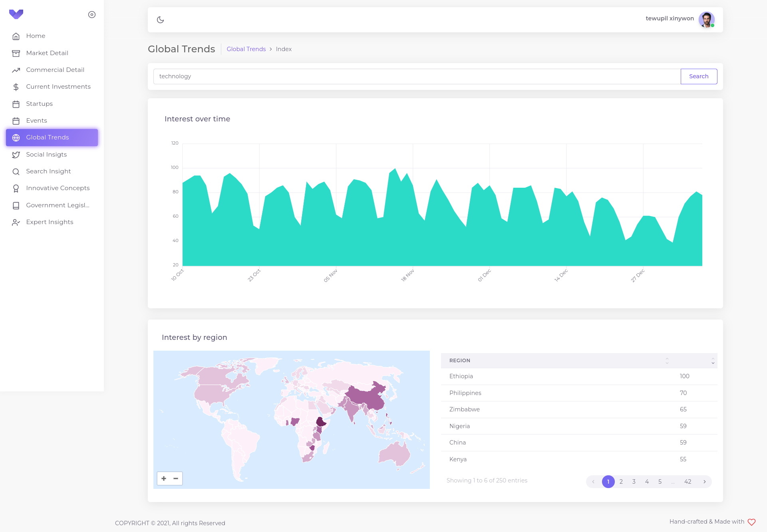Viewport: 767px width, 532px height.
Task: Click the Home house icon
Action: pyautogui.click(x=16, y=36)
